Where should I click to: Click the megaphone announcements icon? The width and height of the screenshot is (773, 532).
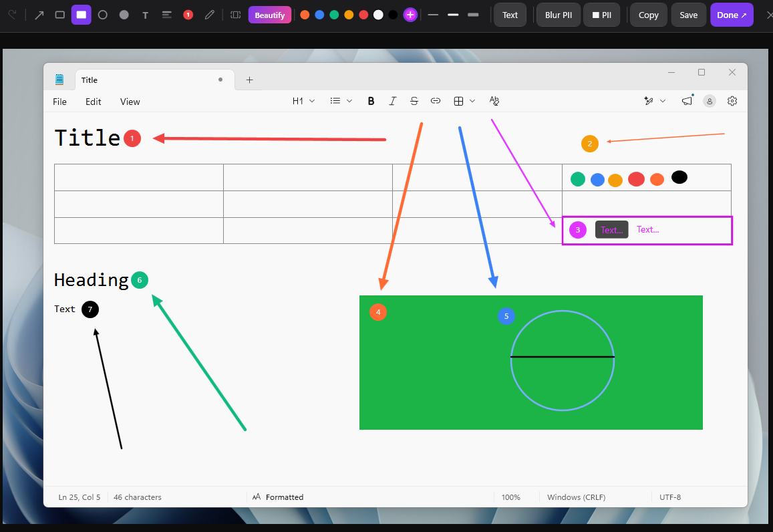tap(687, 101)
